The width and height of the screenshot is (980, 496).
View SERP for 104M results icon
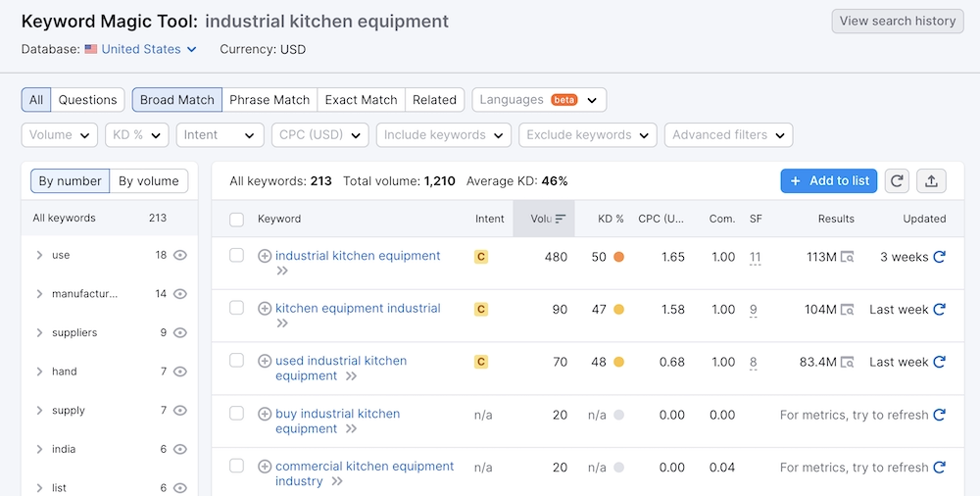(x=848, y=309)
